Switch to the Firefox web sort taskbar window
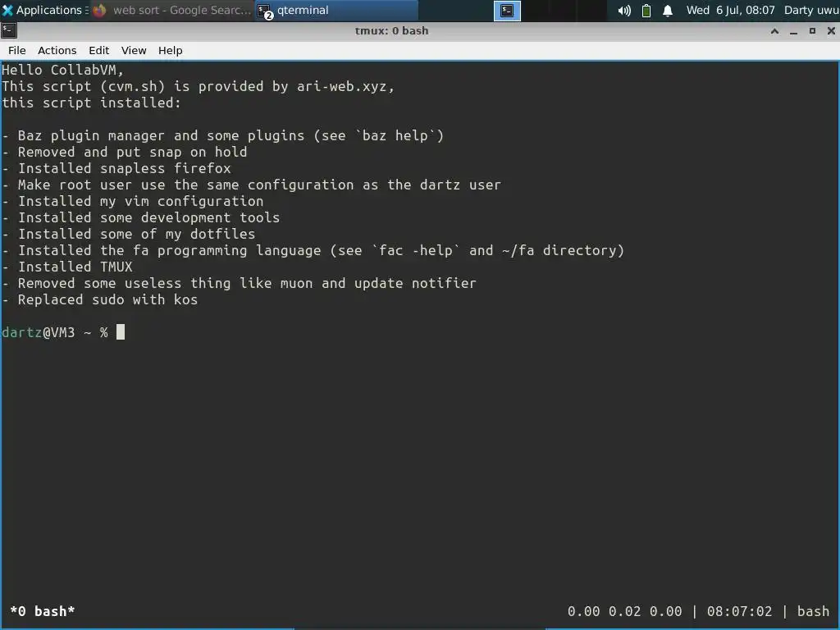The height and width of the screenshot is (630, 840). click(x=172, y=10)
